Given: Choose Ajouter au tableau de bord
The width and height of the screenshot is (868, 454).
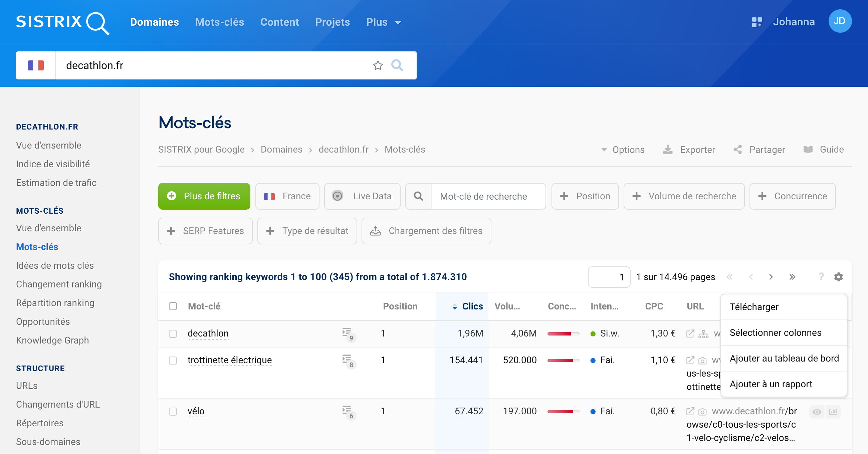Looking at the screenshot, I should pyautogui.click(x=784, y=358).
